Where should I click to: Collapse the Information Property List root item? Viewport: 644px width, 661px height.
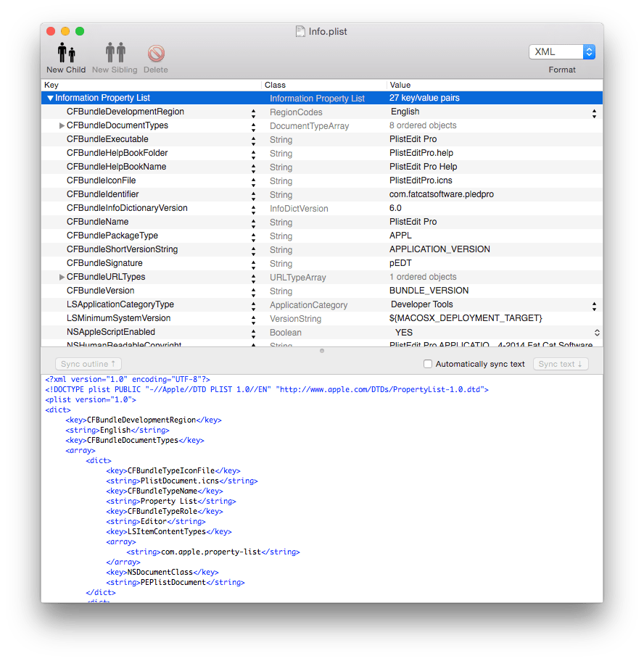[49, 97]
